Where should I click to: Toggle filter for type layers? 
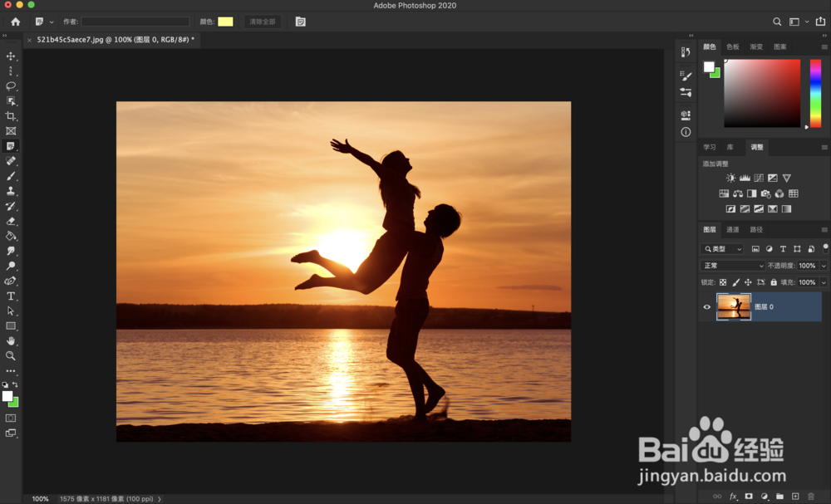pyautogui.click(x=783, y=249)
